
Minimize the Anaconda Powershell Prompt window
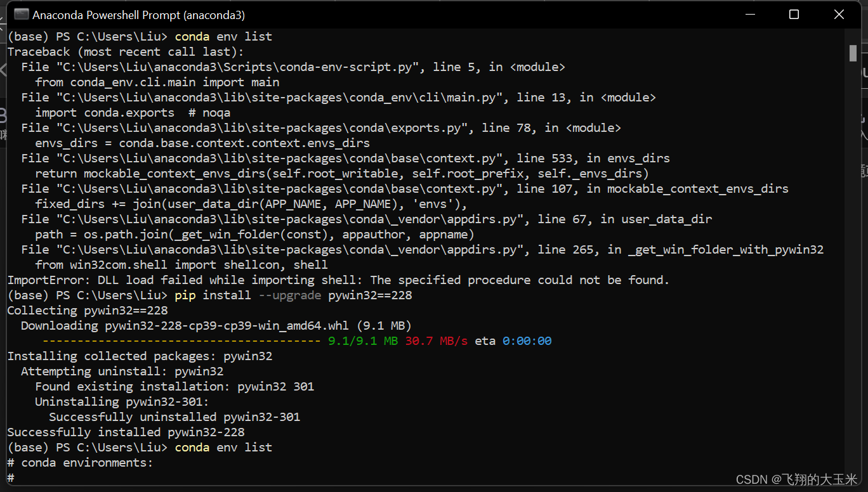click(x=749, y=15)
